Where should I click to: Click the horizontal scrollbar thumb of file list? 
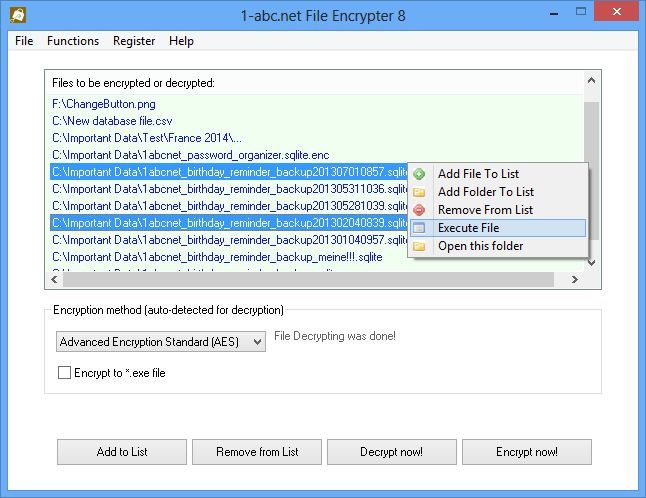(308, 280)
